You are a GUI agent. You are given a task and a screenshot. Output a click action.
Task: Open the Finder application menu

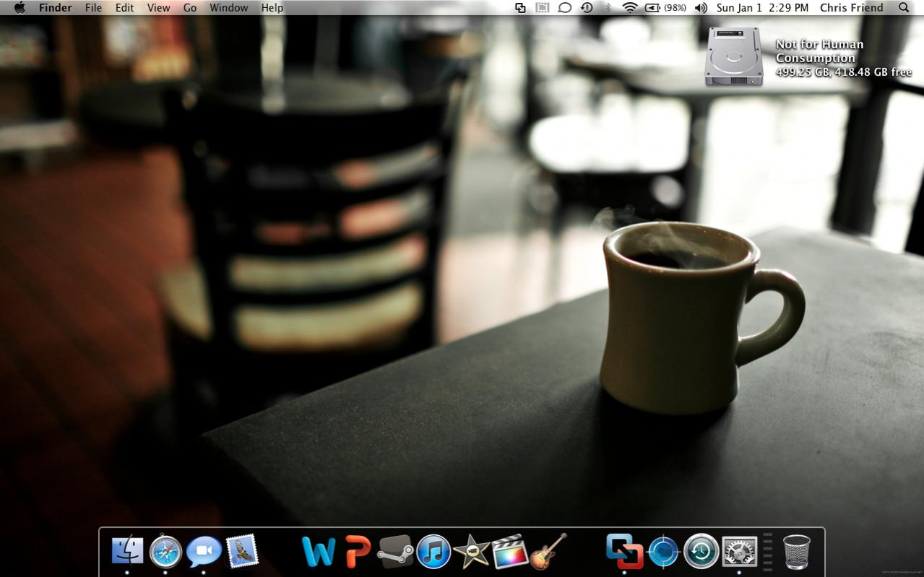tap(56, 8)
